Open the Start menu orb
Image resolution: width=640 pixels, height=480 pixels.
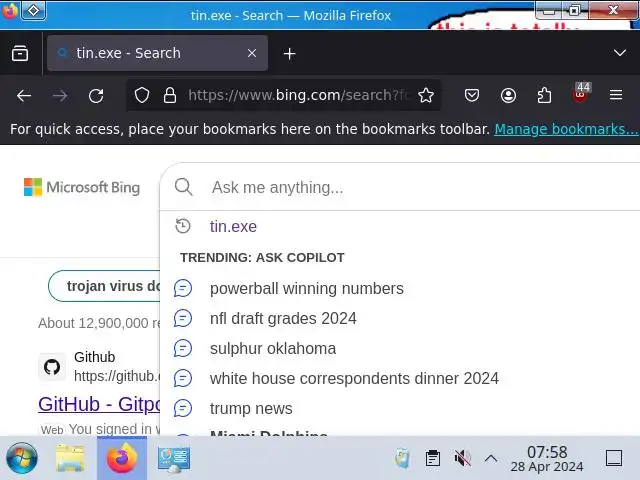[x=22, y=458]
